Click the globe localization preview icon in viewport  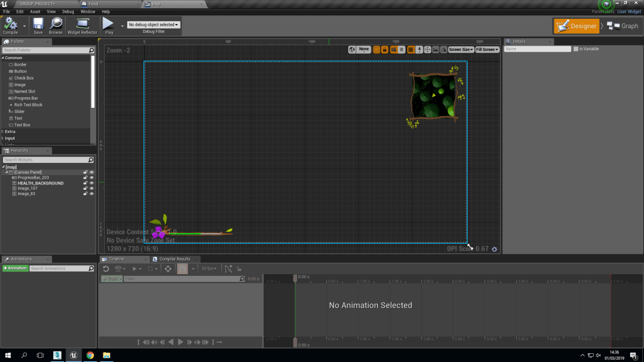coord(352,50)
